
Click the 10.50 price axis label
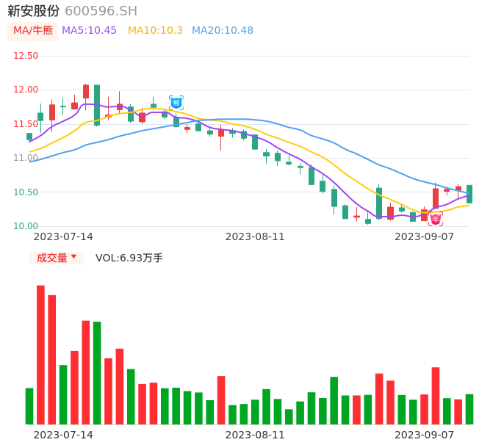point(26,192)
